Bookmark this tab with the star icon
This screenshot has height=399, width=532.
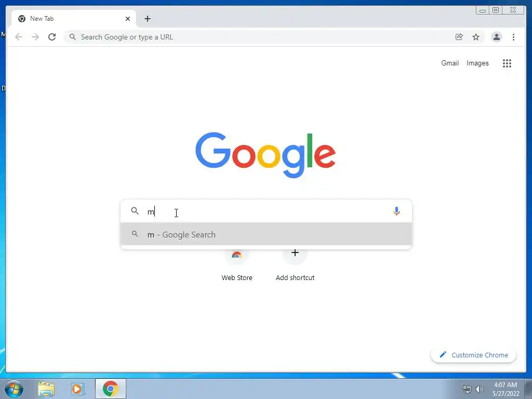pyautogui.click(x=476, y=37)
